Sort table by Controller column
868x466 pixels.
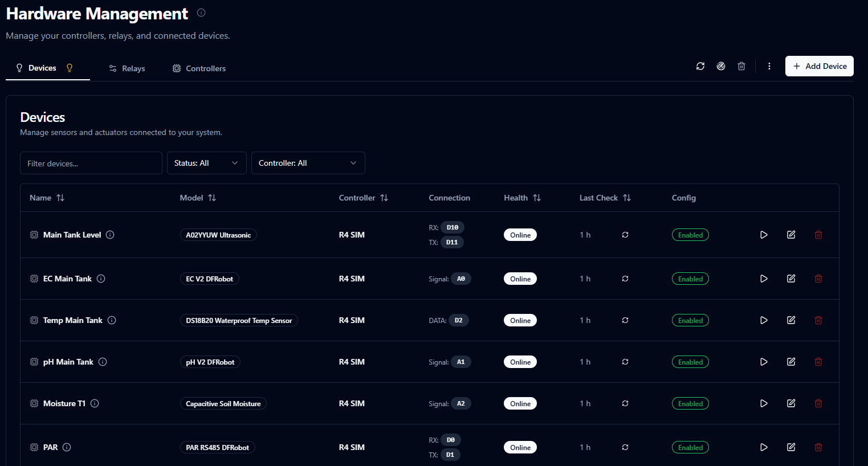(364, 198)
